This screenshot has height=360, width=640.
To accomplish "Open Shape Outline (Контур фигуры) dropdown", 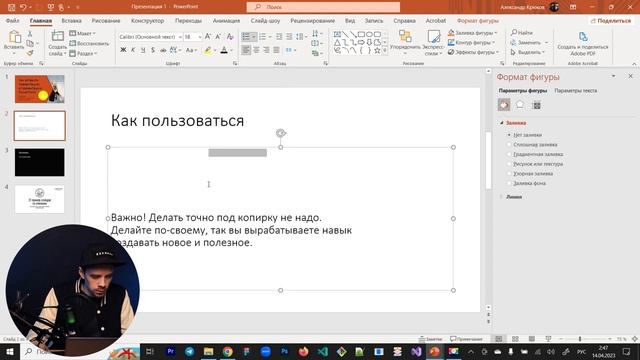I will point(471,42).
